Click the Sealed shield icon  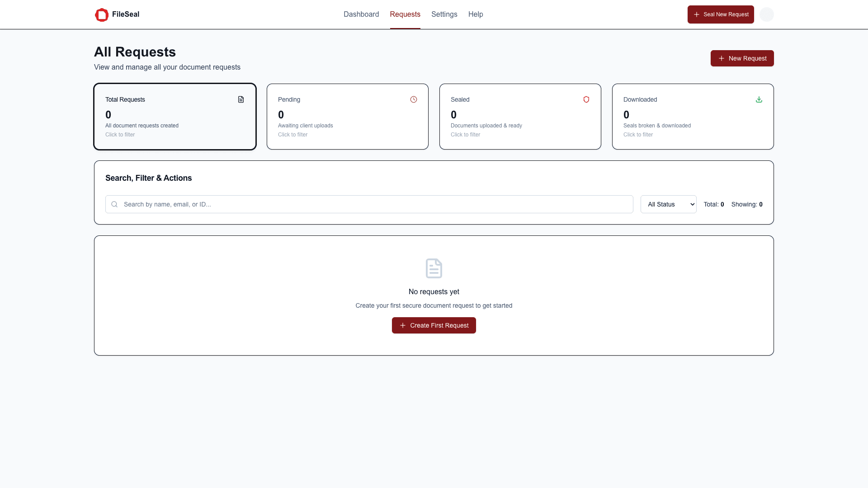586,99
